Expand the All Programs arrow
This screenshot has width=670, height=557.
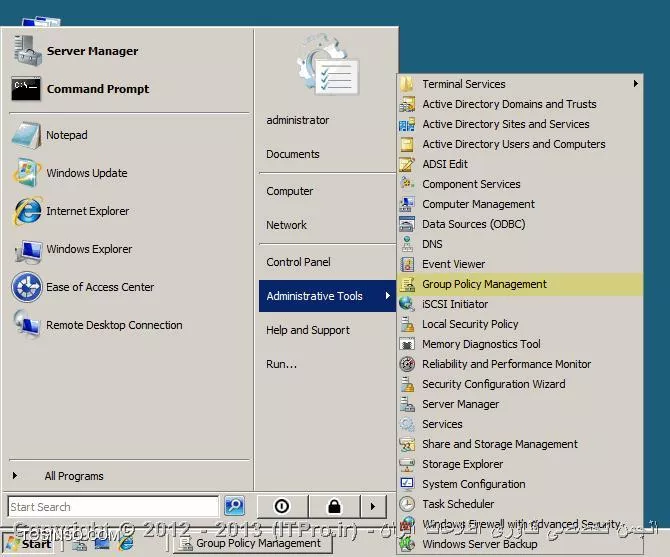(x=15, y=475)
